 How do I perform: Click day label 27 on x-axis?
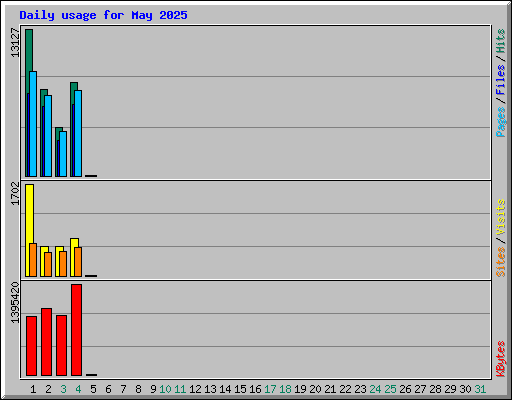[x=420, y=389]
